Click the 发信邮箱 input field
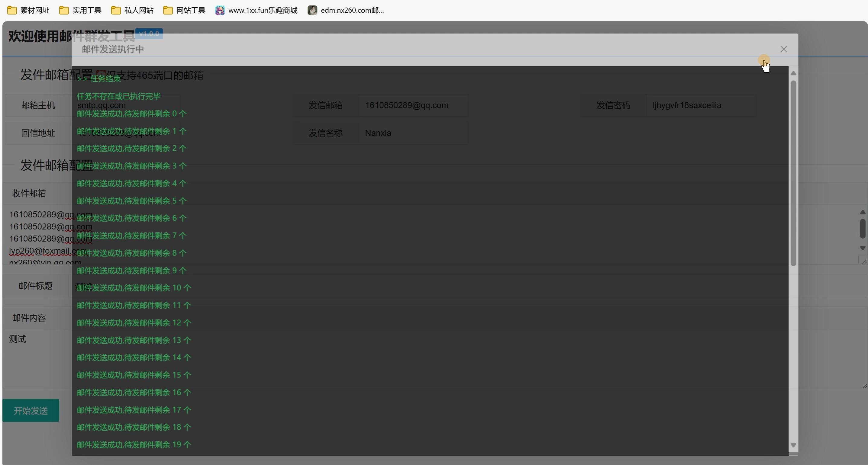Screen dimensions: 868x465 [x=413, y=105]
